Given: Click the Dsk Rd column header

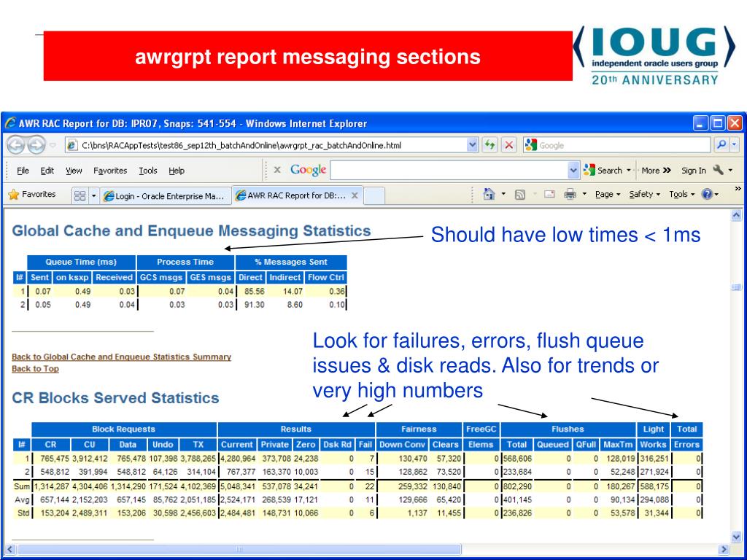Looking at the screenshot, I should coord(337,444).
